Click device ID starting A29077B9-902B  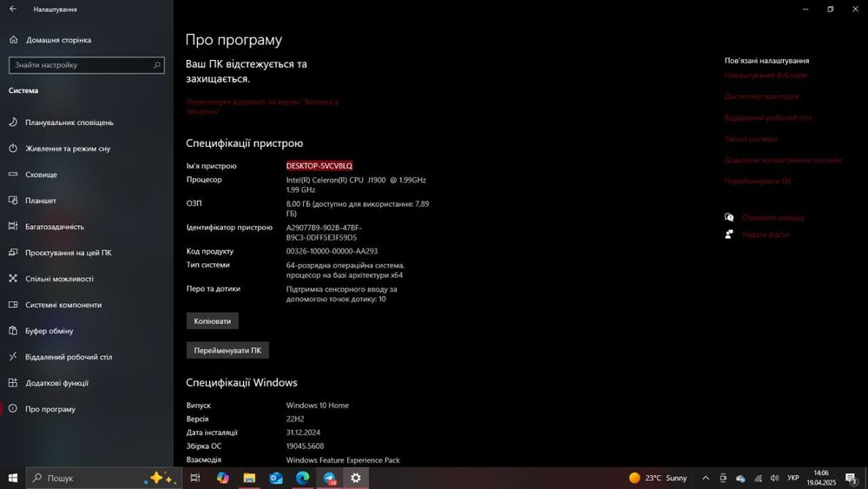pyautogui.click(x=324, y=232)
